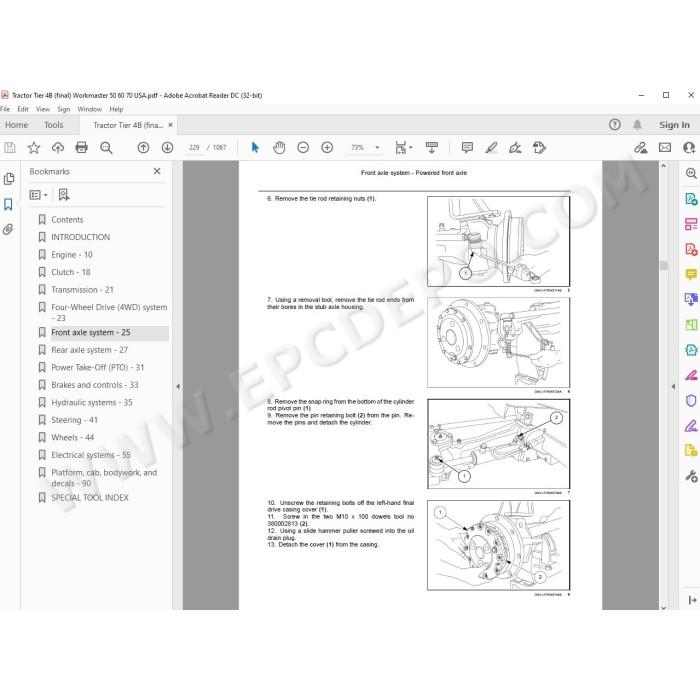Jump to Clutch - 18 bookmark
Screen dimensions: 700x700
pyautogui.click(x=71, y=272)
